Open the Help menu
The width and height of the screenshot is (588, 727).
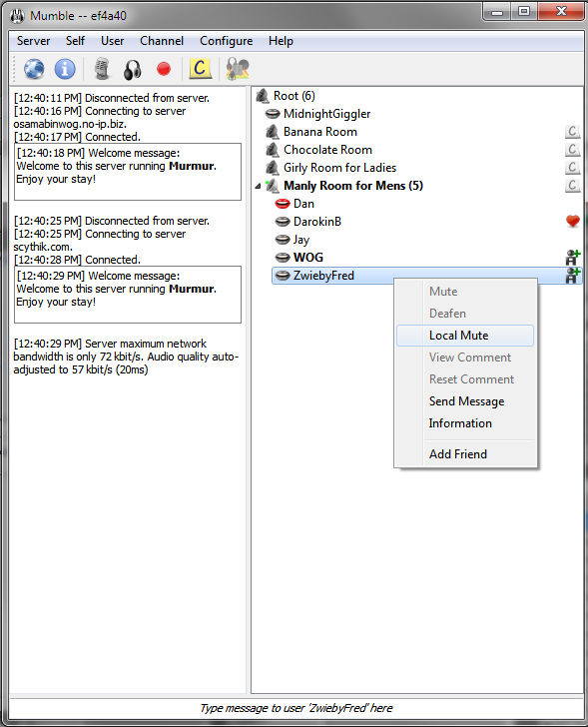pyautogui.click(x=281, y=41)
